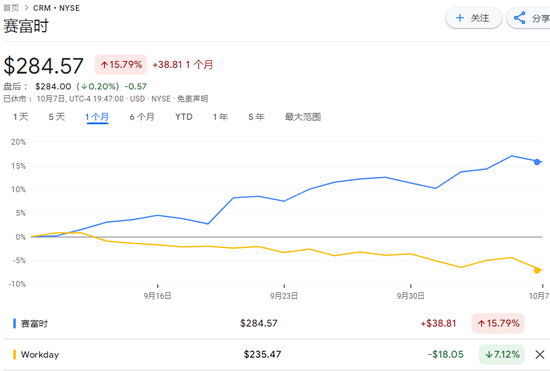Open the 免责声明 disclaimer link
This screenshot has width=550, height=371.
coord(192,99)
